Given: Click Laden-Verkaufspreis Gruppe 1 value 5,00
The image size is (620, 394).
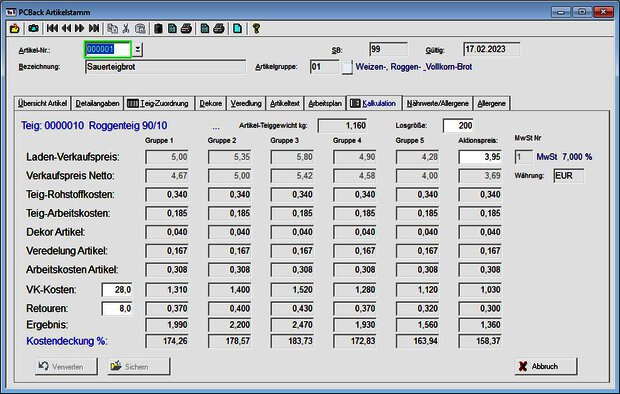Looking at the screenshot, I should (167, 157).
